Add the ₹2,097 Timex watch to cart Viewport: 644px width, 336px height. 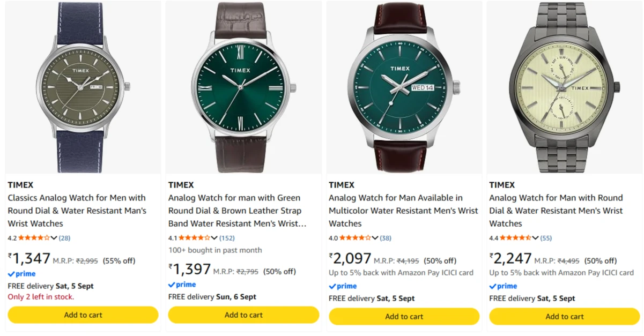pyautogui.click(x=404, y=317)
